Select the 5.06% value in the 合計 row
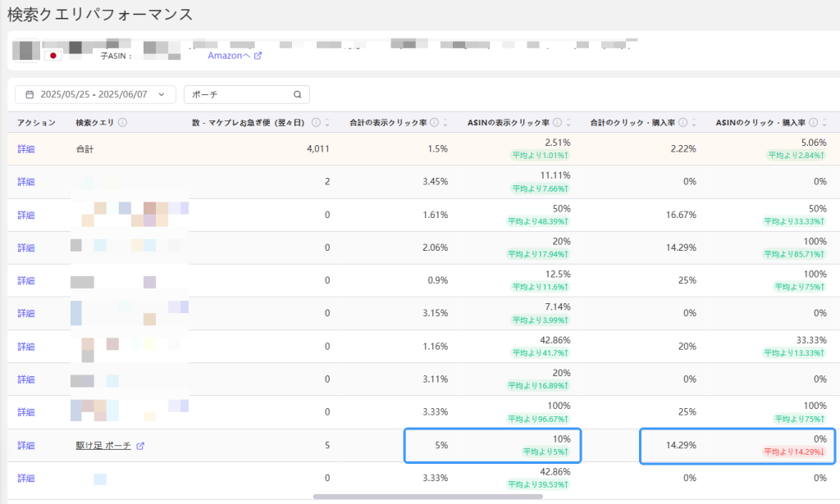The image size is (840, 504). [814, 143]
